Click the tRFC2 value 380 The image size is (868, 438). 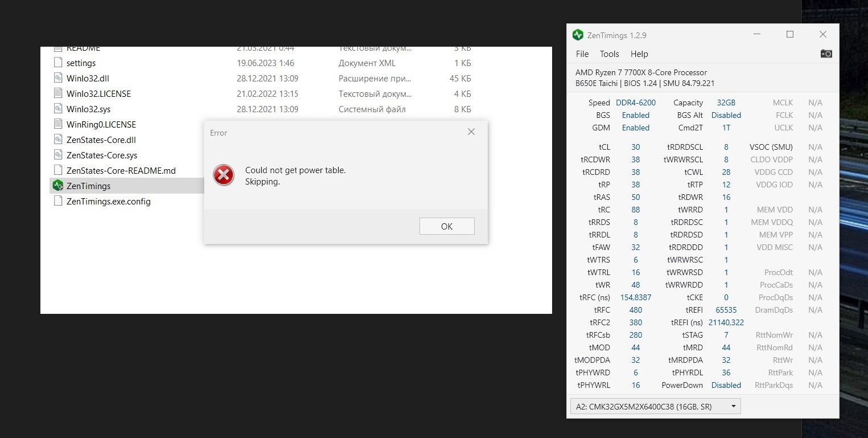636,322
